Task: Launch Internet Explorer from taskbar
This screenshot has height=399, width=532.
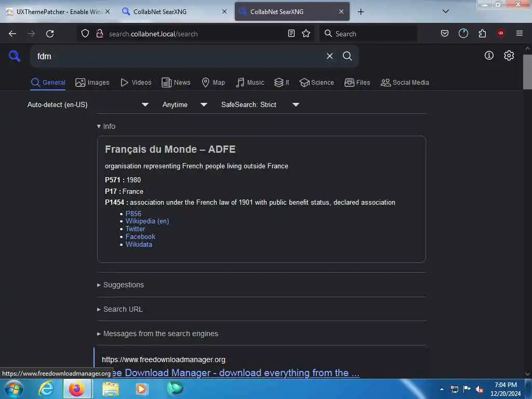Action: pos(46,389)
